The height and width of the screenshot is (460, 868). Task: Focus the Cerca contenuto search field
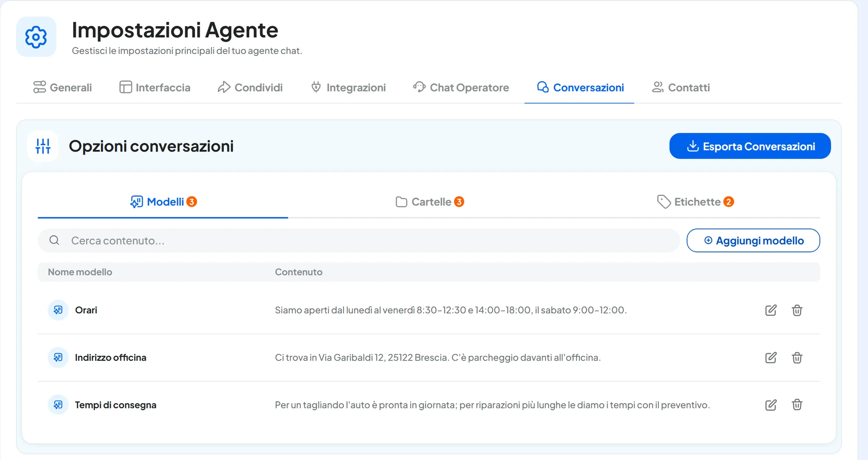(x=358, y=240)
